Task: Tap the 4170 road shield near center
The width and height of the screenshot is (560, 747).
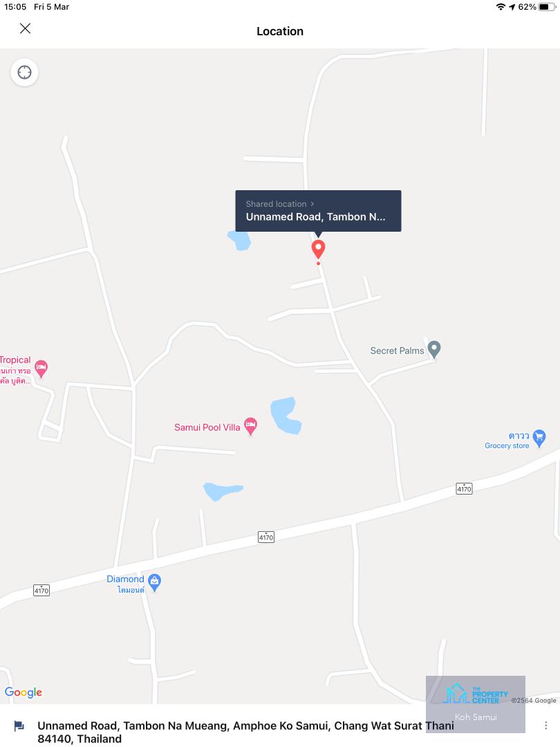Action: [x=266, y=537]
